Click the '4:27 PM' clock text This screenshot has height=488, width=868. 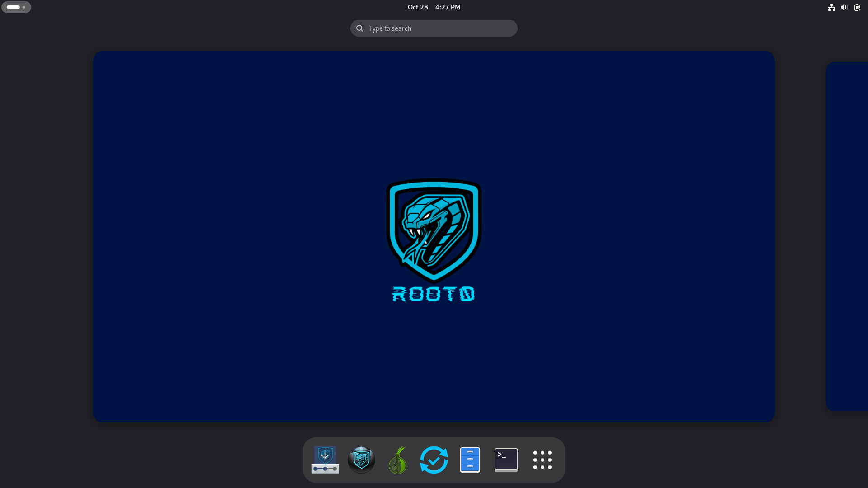(x=448, y=7)
